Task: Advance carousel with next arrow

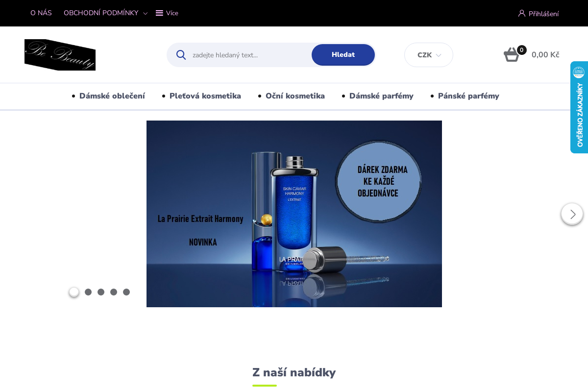Action: coord(572,214)
